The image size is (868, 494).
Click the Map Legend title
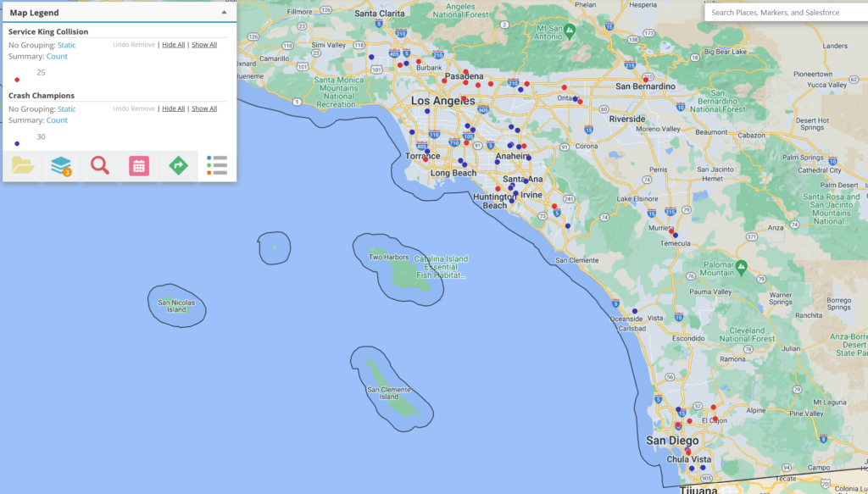coord(34,13)
